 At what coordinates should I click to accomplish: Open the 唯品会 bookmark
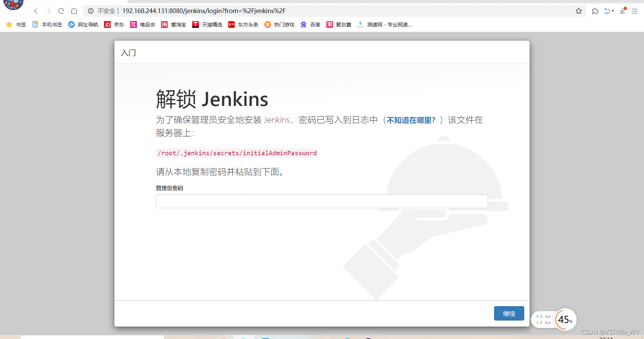click(143, 24)
